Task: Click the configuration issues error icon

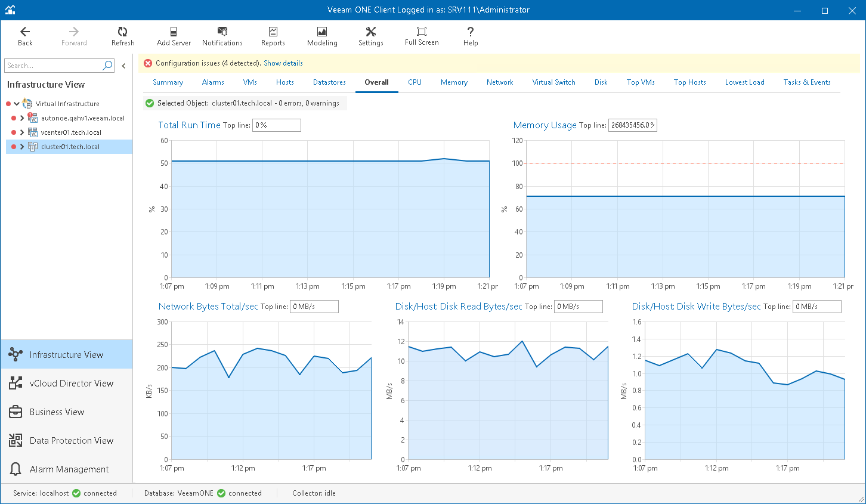Action: click(148, 63)
